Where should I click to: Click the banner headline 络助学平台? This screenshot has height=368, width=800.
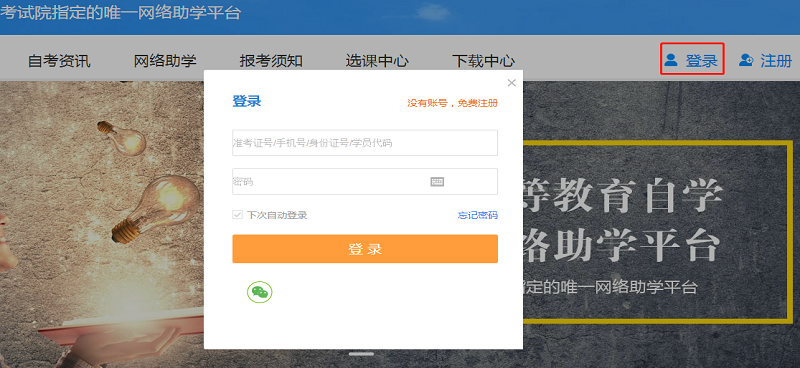click(621, 247)
